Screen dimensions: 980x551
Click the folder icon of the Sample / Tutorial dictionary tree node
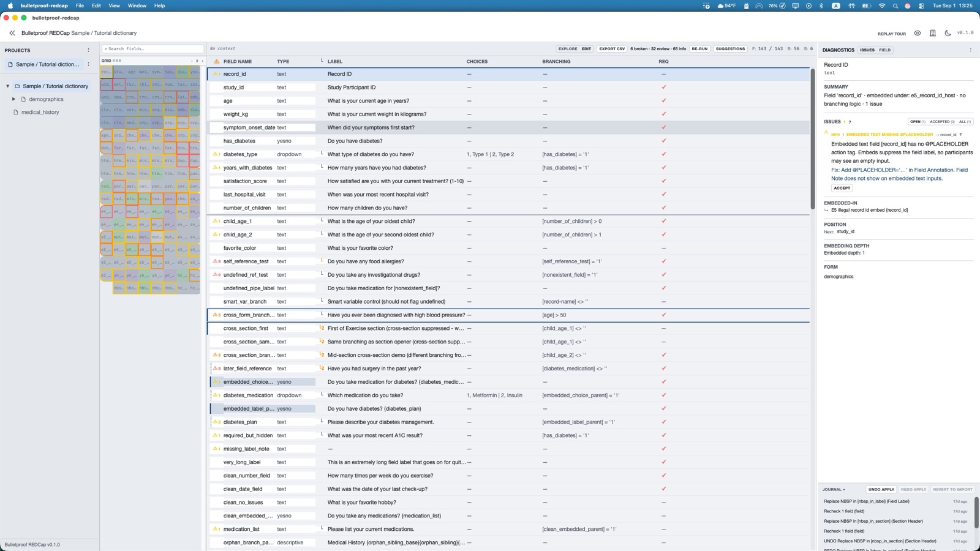click(17, 86)
